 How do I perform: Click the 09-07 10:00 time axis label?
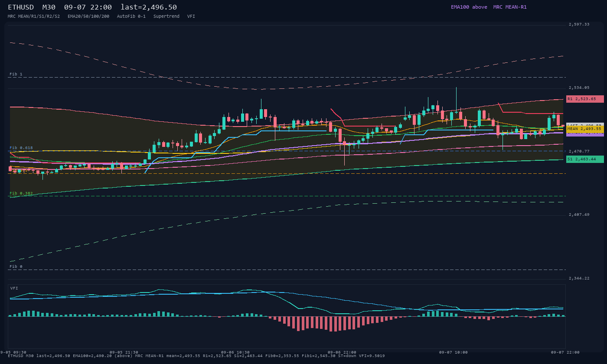[454, 352]
